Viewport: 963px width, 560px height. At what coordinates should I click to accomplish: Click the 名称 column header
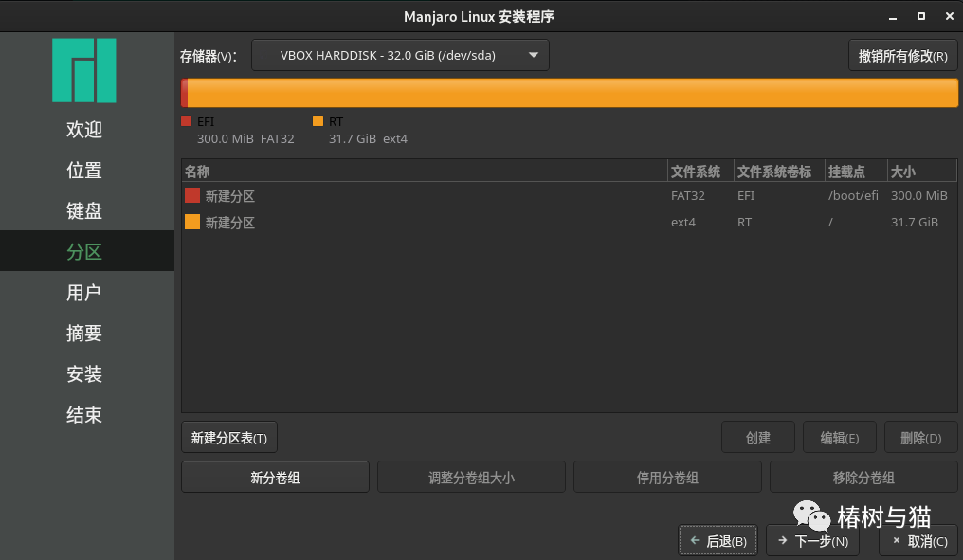pos(425,172)
